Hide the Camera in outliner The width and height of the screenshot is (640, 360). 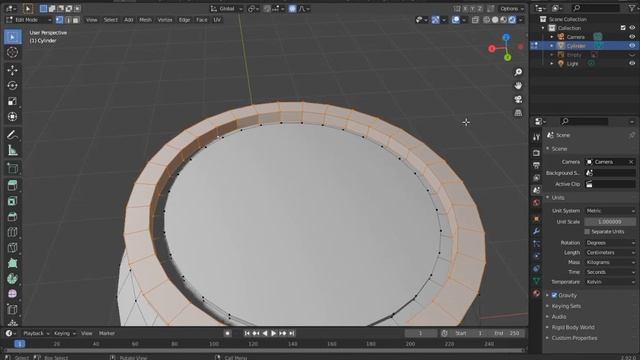point(632,37)
